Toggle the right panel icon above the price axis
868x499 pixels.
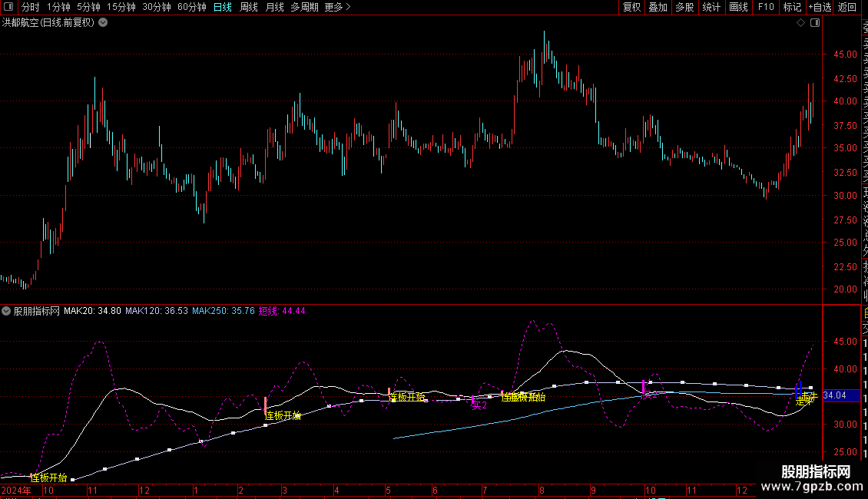815,23
